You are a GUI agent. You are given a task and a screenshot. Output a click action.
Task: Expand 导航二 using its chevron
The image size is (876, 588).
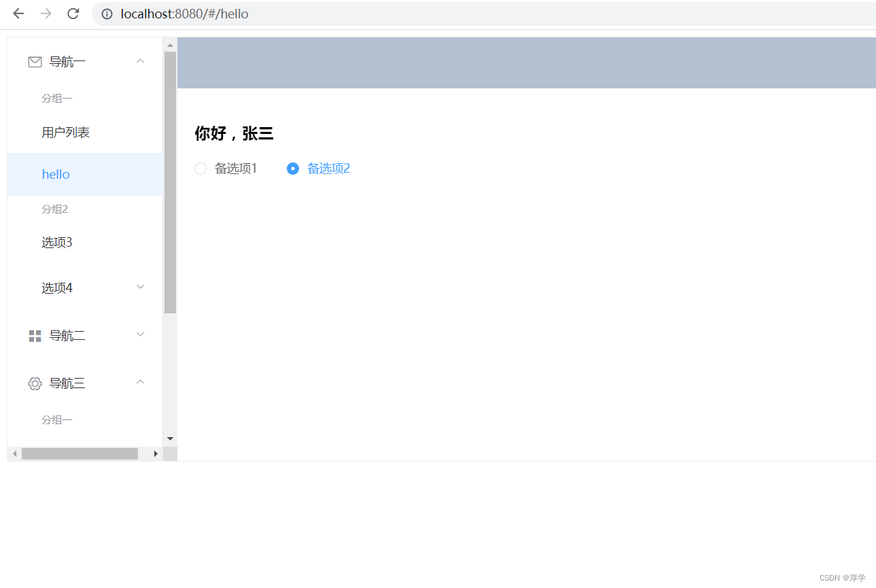141,334
